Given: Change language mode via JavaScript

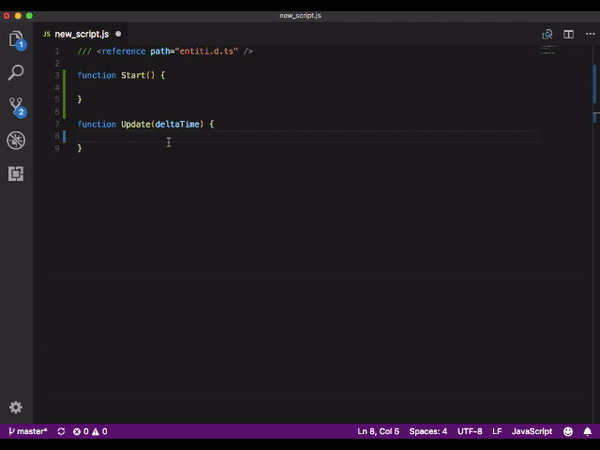Looking at the screenshot, I should [532, 432].
